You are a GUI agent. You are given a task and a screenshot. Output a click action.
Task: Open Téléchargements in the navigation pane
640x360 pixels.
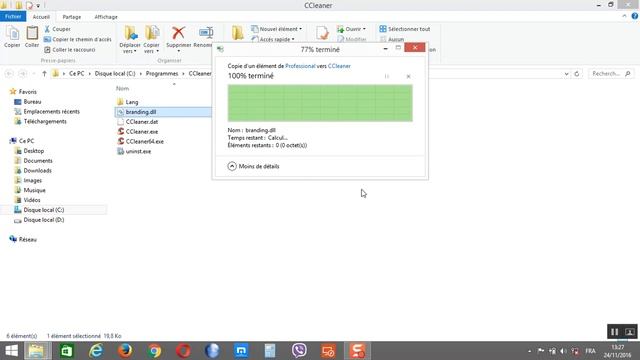click(x=45, y=121)
